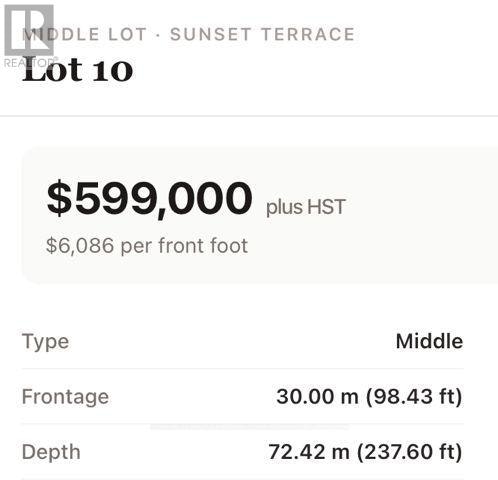This screenshot has height=480, width=498.
Task: Click the $6,086 per front foot text
Action: click(147, 246)
